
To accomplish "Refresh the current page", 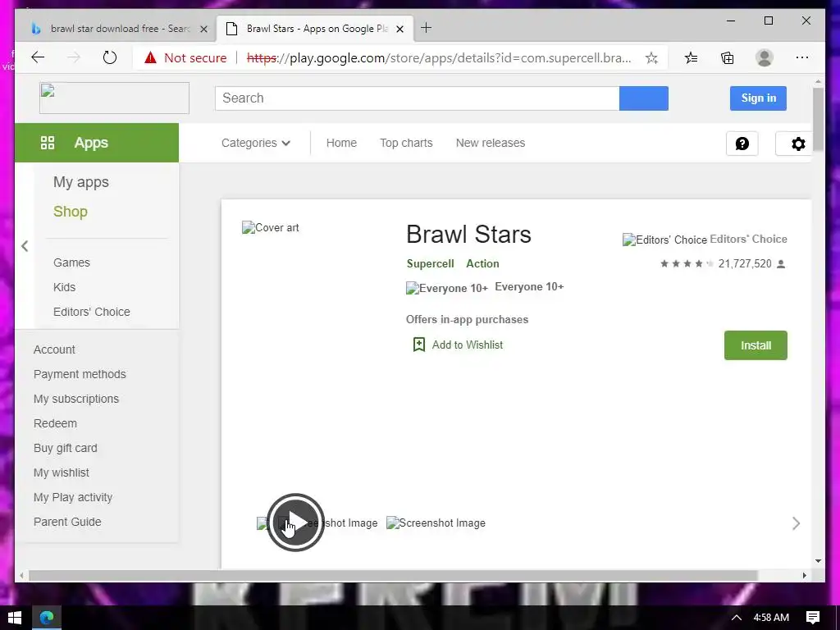I will pos(109,57).
